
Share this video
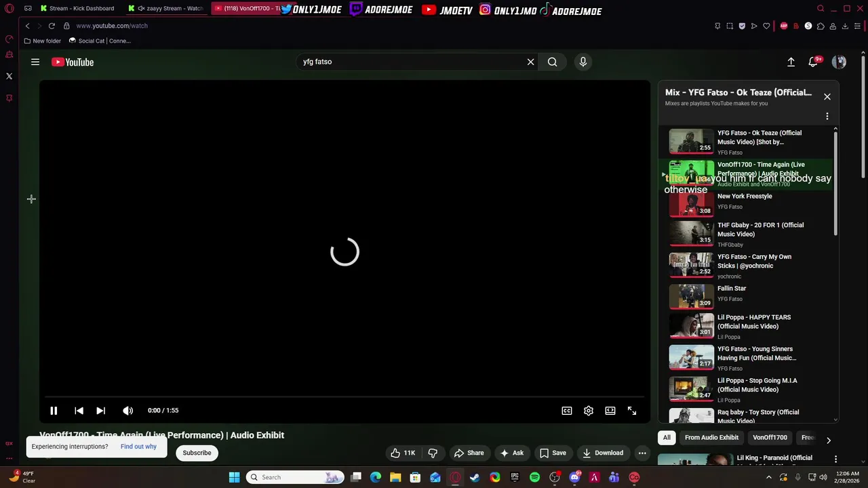click(x=469, y=453)
